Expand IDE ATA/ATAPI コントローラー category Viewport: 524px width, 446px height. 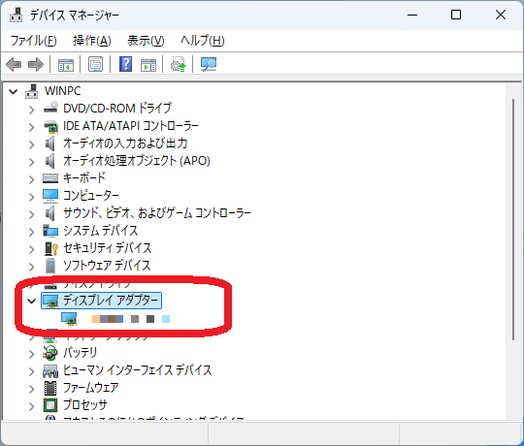coord(31,127)
